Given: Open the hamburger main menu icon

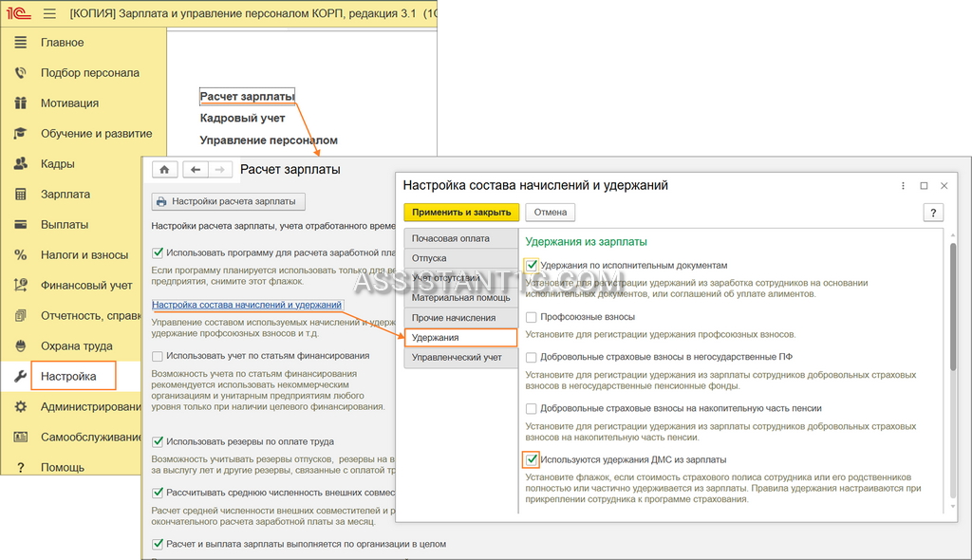Looking at the screenshot, I should tap(49, 13).
